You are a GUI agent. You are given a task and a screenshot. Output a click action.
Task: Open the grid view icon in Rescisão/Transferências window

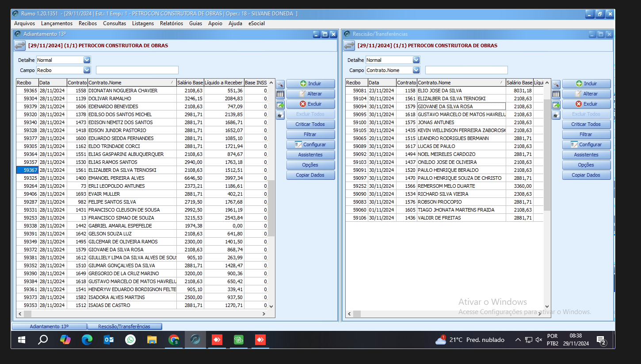point(556,94)
